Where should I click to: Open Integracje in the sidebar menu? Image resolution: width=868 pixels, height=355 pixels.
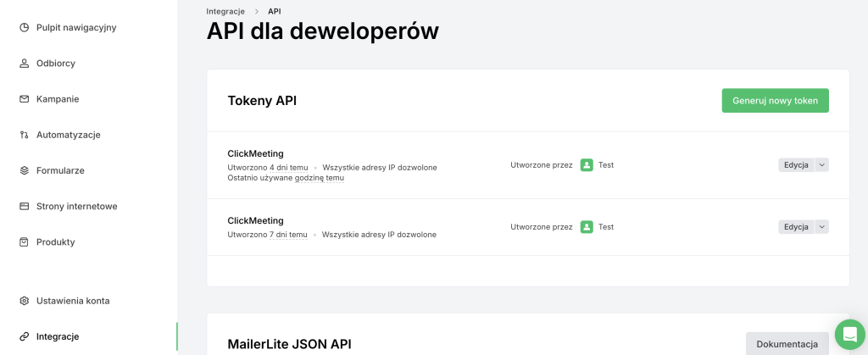[58, 336]
